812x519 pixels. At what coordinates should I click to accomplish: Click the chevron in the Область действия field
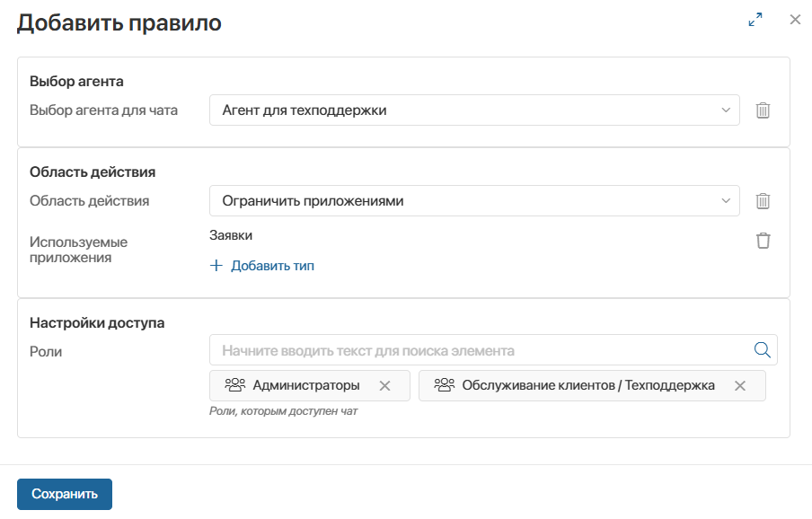click(726, 201)
